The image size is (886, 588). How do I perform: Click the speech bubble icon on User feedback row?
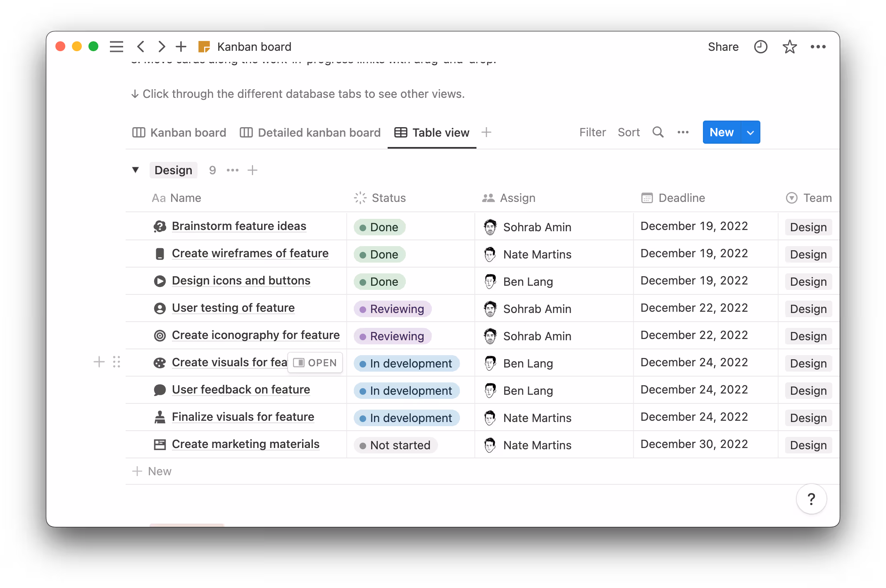(x=160, y=389)
